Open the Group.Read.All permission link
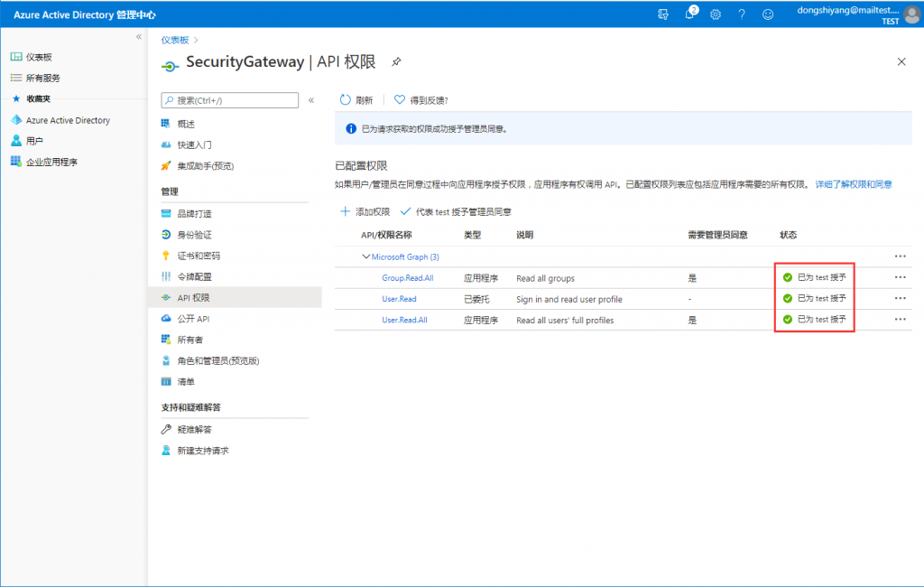Viewport: 924px width, 587px height. coord(407,278)
